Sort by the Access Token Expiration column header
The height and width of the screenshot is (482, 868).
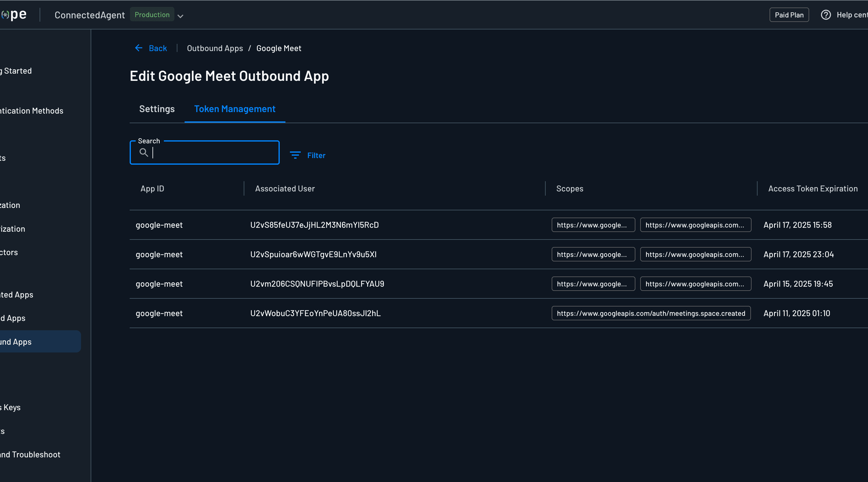click(x=812, y=188)
